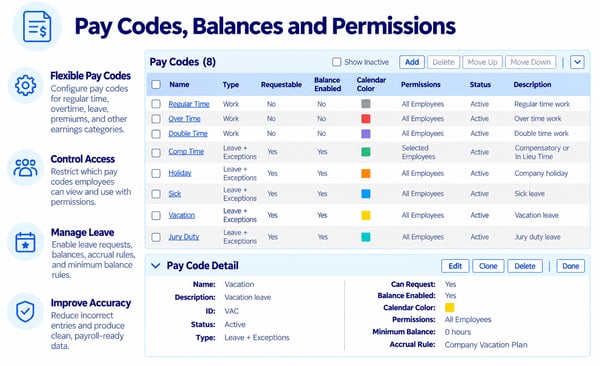Click the blue Sick color swatch
The image size is (600, 366).
click(366, 194)
